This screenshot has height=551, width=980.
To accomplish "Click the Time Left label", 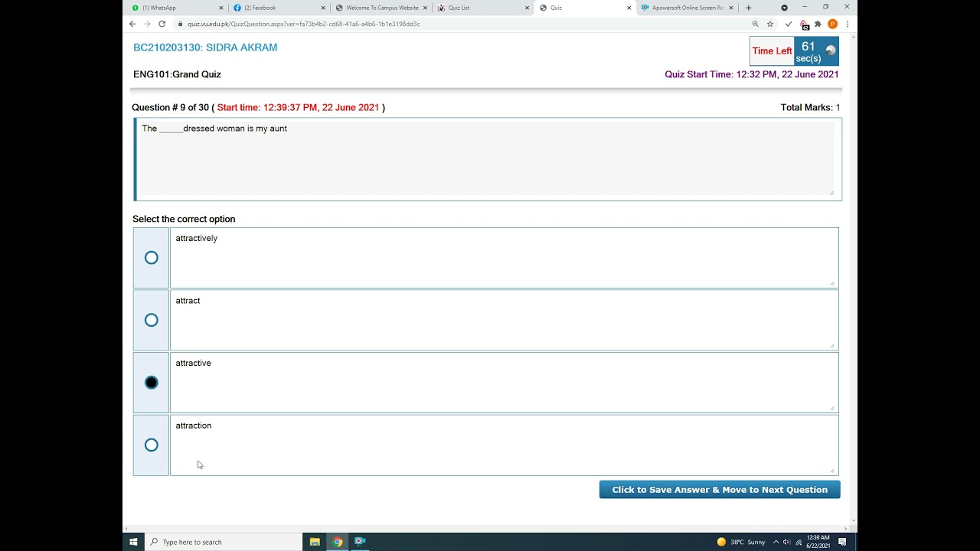I will [772, 51].
